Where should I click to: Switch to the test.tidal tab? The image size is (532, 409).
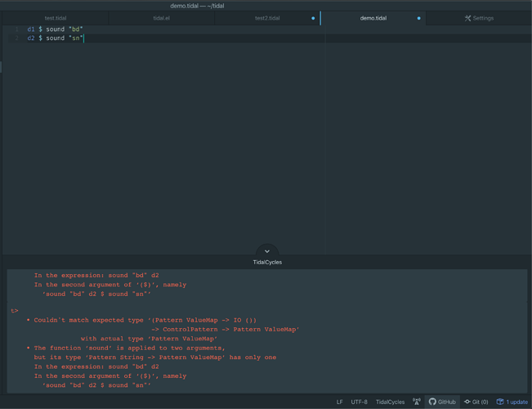[56, 18]
